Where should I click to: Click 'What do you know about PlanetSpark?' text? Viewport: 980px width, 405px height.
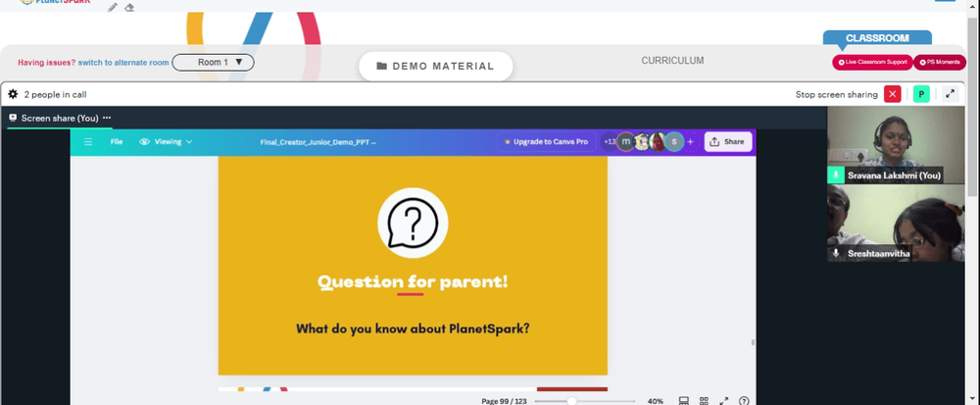[x=413, y=329]
